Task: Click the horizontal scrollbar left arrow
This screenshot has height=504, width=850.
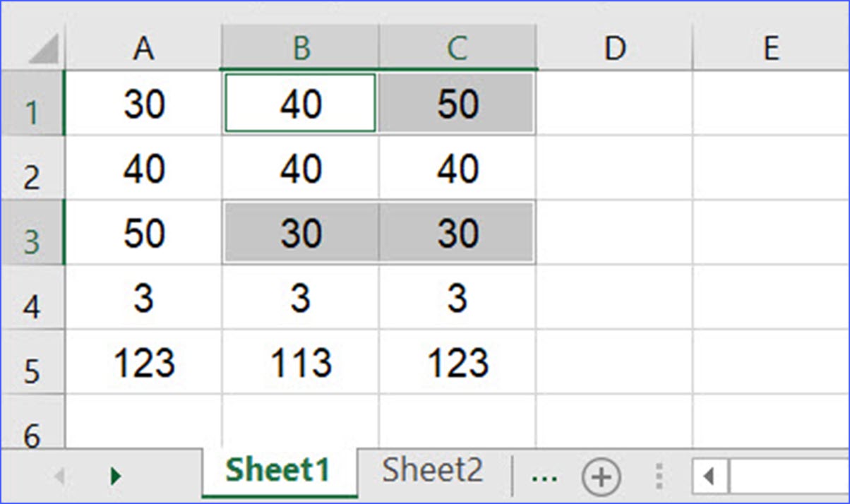Action: [711, 477]
